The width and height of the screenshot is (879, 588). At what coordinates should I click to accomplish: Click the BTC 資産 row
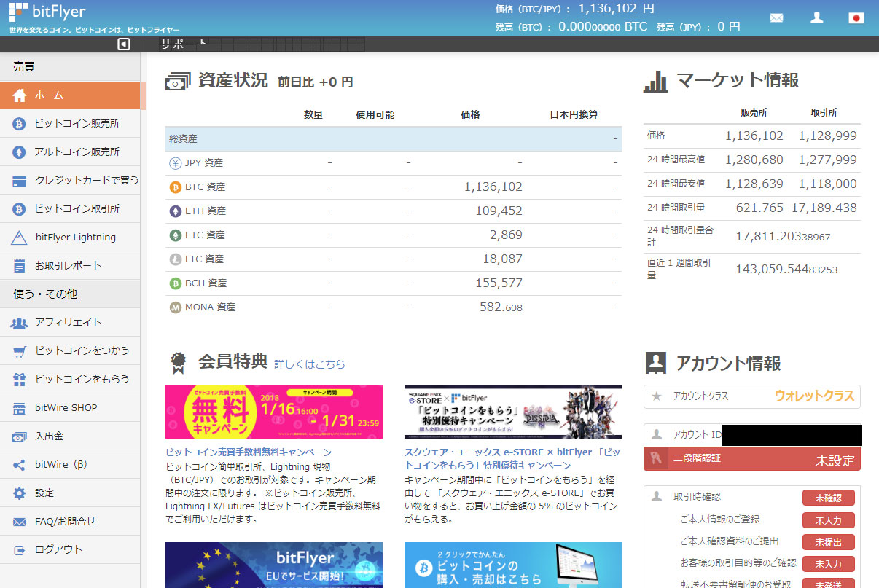(x=393, y=187)
